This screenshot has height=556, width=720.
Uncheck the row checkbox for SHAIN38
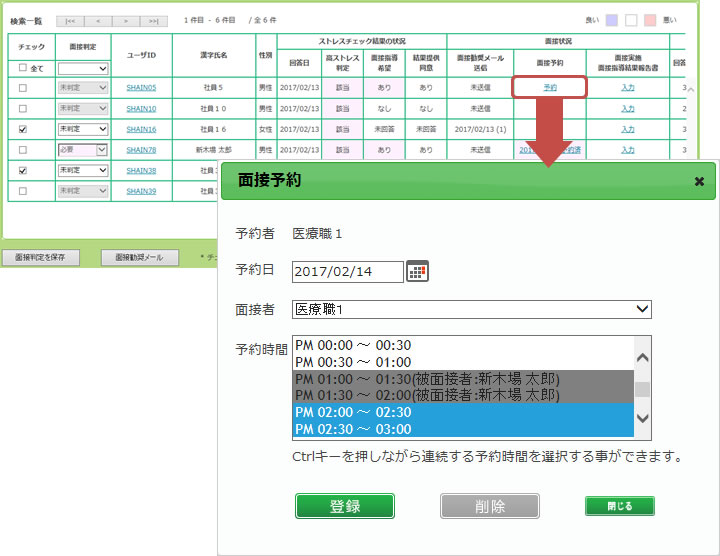click(22, 170)
